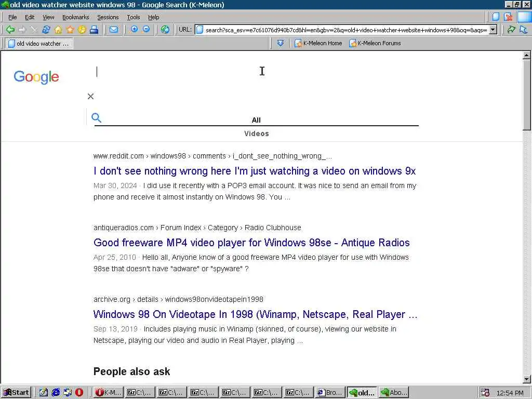Switch to 'Bro...' taskbar window

pos(330,392)
